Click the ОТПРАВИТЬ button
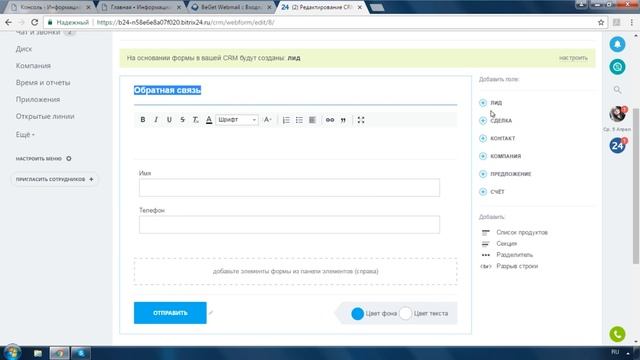 point(170,313)
